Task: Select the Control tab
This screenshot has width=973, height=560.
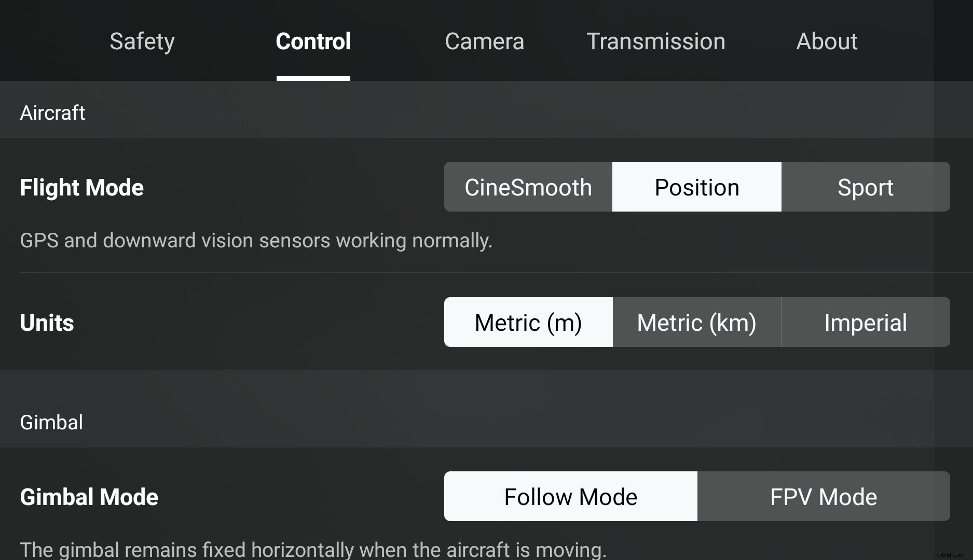Action: 313,41
